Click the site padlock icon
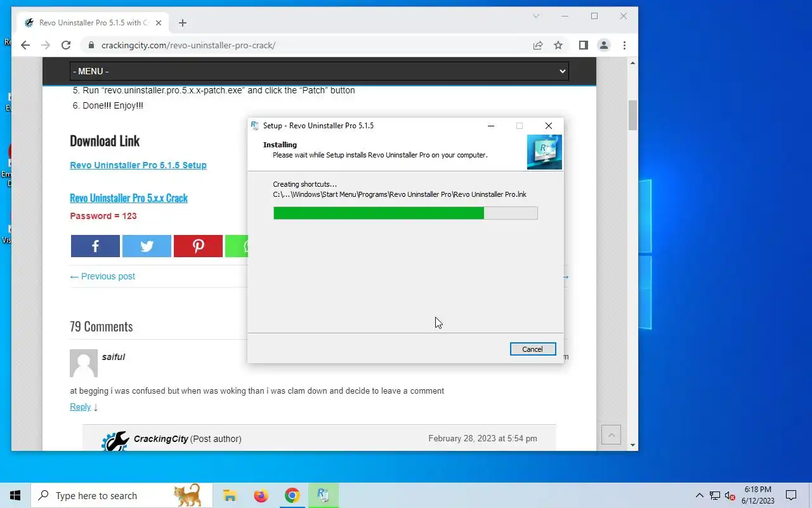Image resolution: width=812 pixels, height=508 pixels. click(91, 45)
